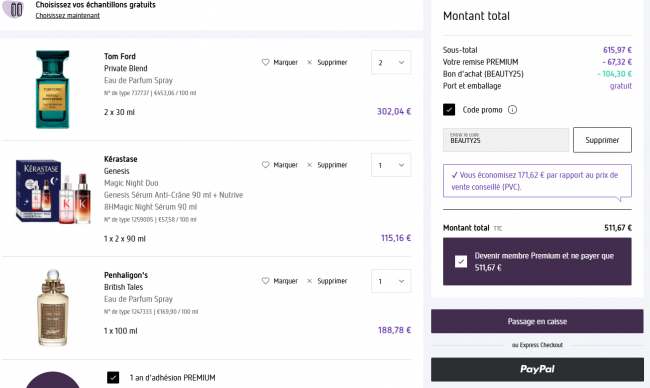Open the Tom Ford quantity dropdown
The height and width of the screenshot is (388, 650).
click(391, 63)
